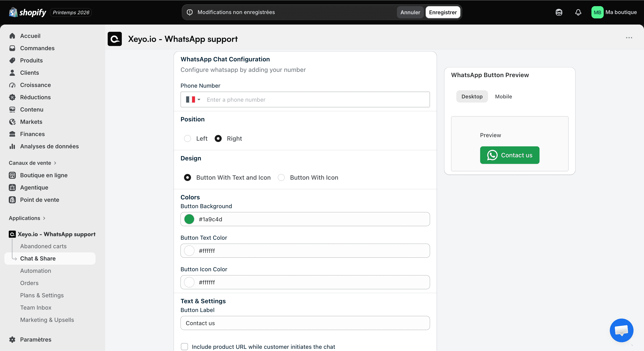Open the blue live chat bubble
The width and height of the screenshot is (644, 351).
[x=621, y=330]
